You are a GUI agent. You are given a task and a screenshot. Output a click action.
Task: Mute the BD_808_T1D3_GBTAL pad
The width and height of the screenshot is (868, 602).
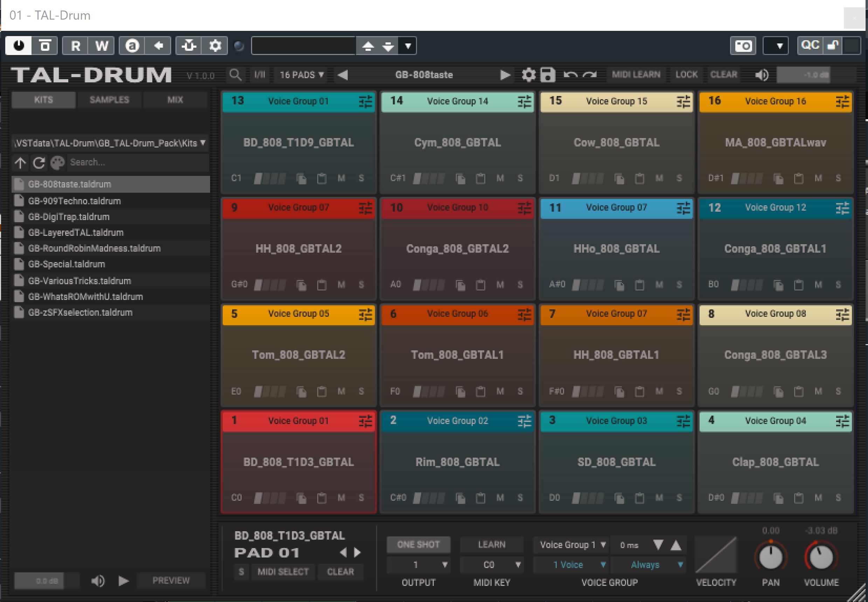(x=341, y=498)
